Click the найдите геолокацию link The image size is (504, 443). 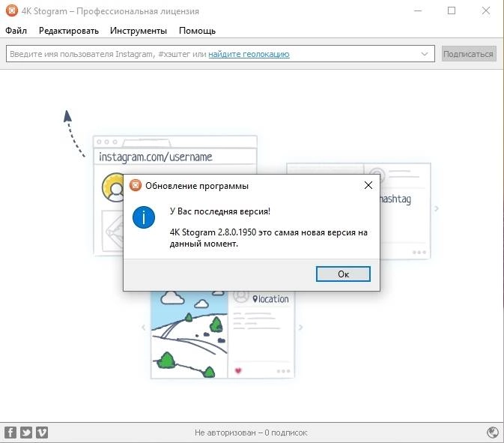coord(249,54)
